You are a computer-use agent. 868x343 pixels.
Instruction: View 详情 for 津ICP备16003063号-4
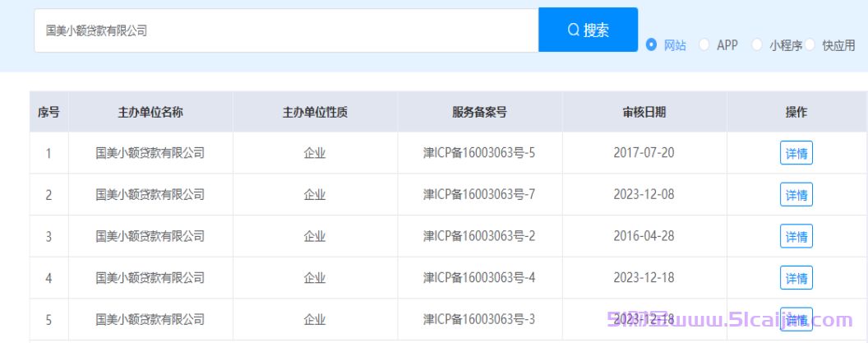[796, 278]
